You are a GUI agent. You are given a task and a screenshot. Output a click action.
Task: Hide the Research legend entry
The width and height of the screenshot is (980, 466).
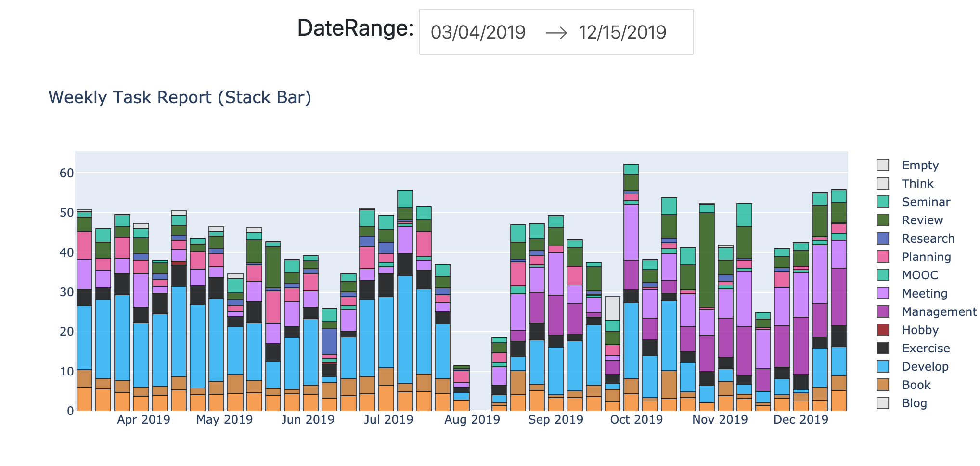pos(928,238)
